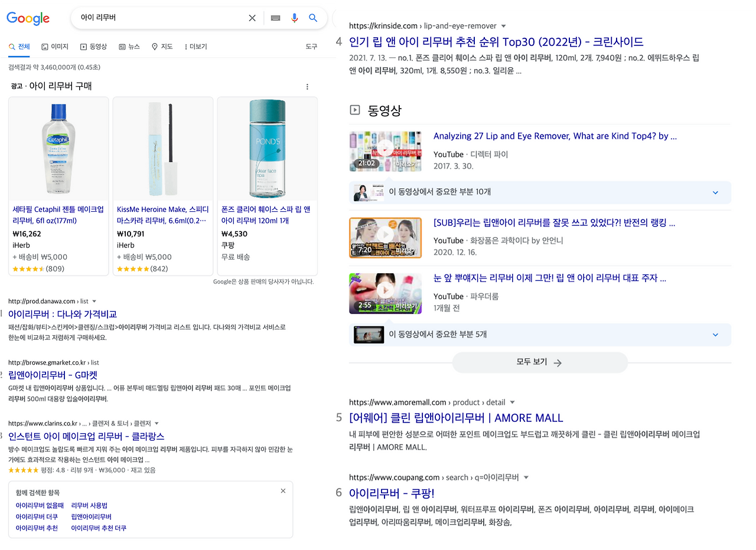Click the ₩10,791 price text
The image size is (756, 550).
[131, 234]
